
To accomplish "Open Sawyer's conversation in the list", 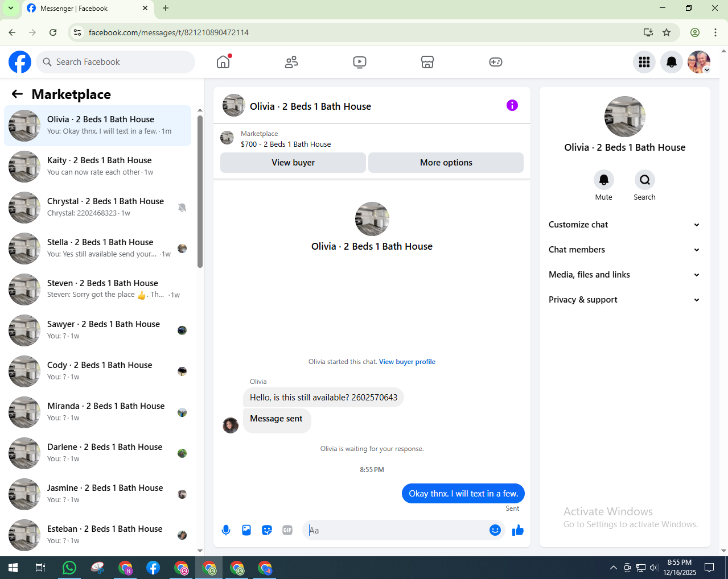I will coord(98,330).
